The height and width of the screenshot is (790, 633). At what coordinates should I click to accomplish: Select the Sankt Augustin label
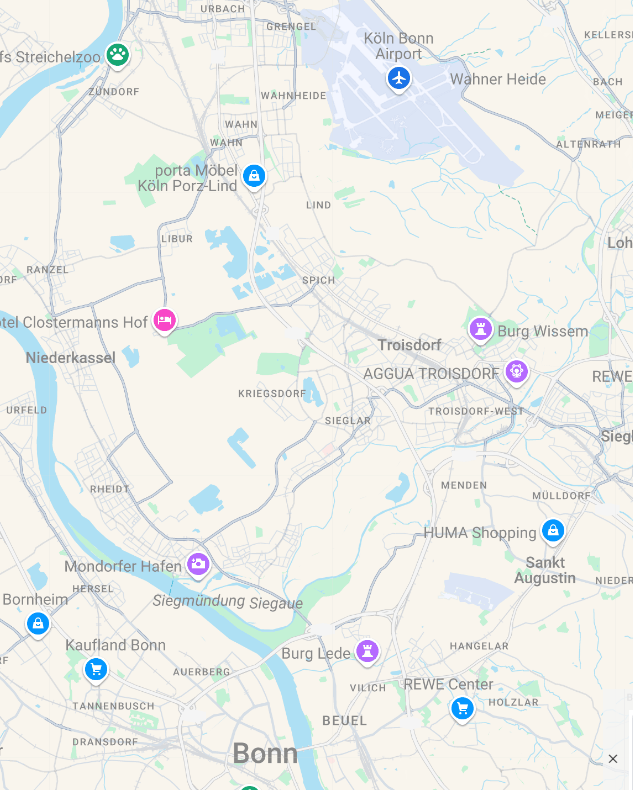pos(545,570)
